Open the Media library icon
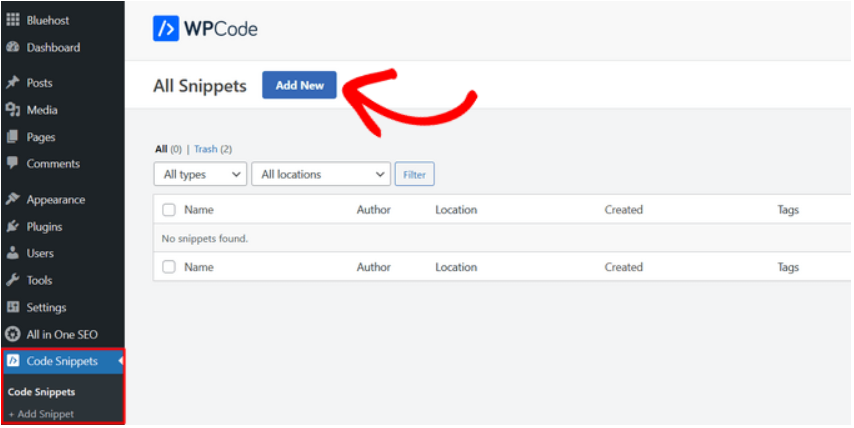The image size is (854, 428). click(13, 109)
